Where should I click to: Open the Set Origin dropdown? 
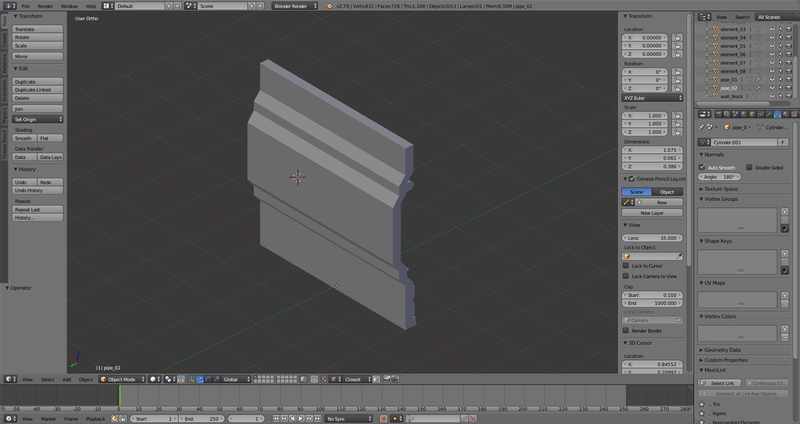pyautogui.click(x=38, y=119)
